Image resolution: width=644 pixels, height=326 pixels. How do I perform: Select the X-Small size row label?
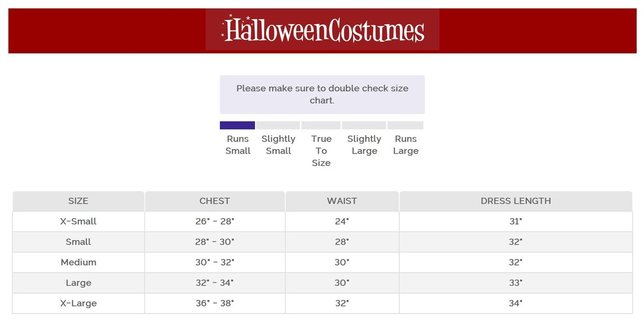point(78,221)
